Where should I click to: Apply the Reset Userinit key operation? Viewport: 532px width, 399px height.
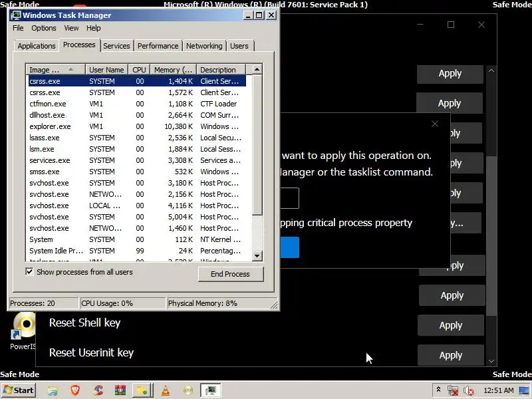451,355
